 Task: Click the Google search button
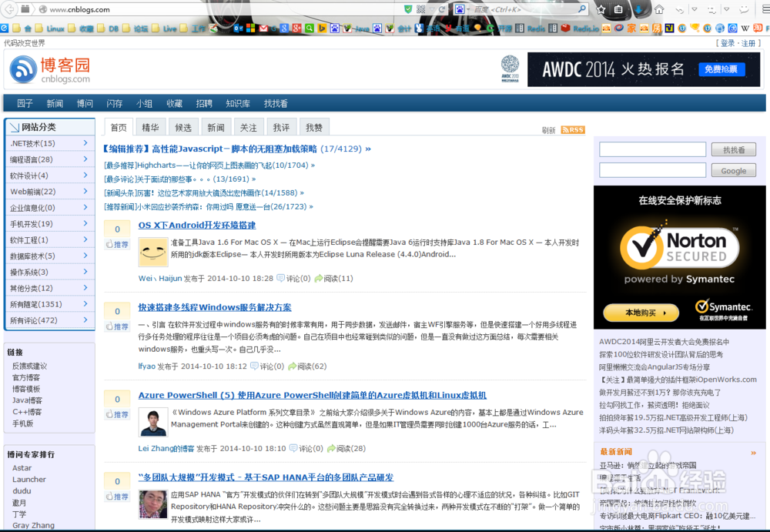pos(734,170)
